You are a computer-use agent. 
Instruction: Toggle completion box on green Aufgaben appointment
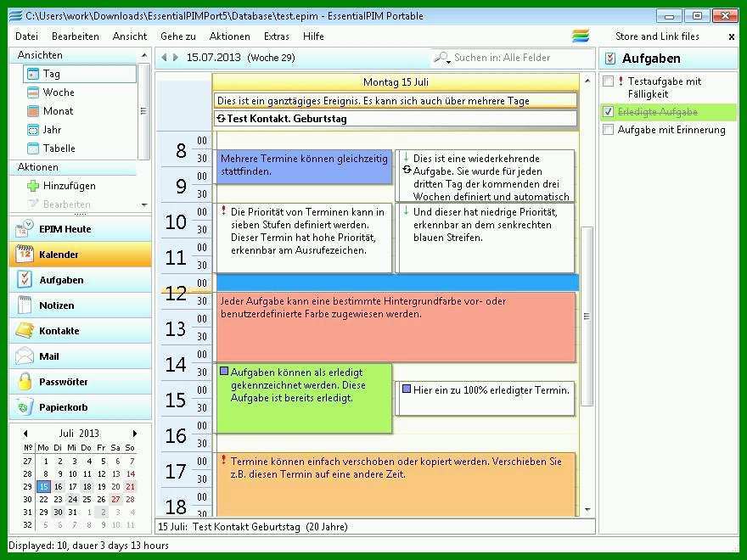coord(224,371)
